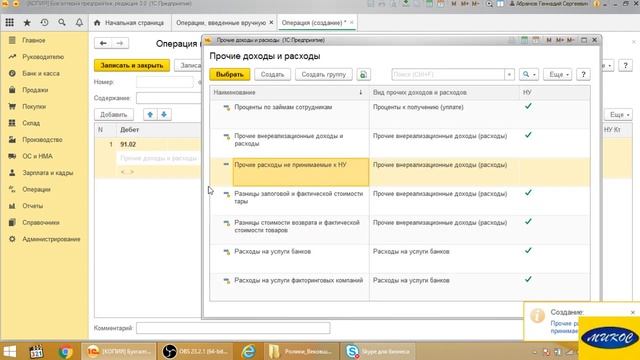Screen dimensions: 640x360
Task: Open the Еще dropdown in the dialog
Action: 558,75
